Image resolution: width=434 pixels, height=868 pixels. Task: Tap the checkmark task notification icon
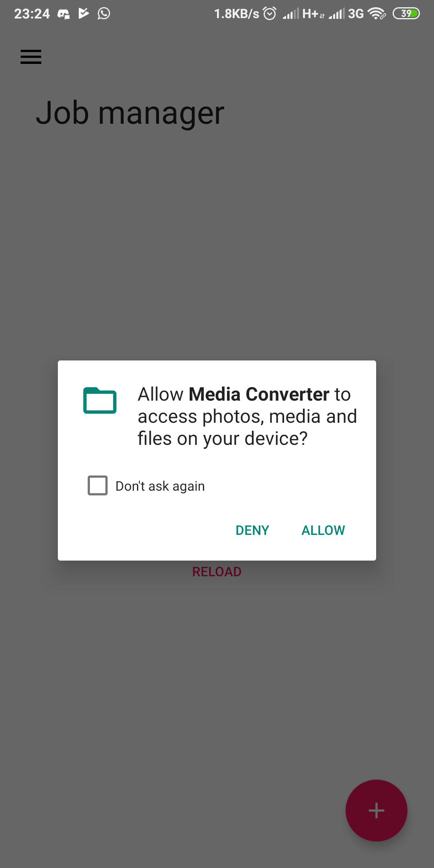click(84, 13)
